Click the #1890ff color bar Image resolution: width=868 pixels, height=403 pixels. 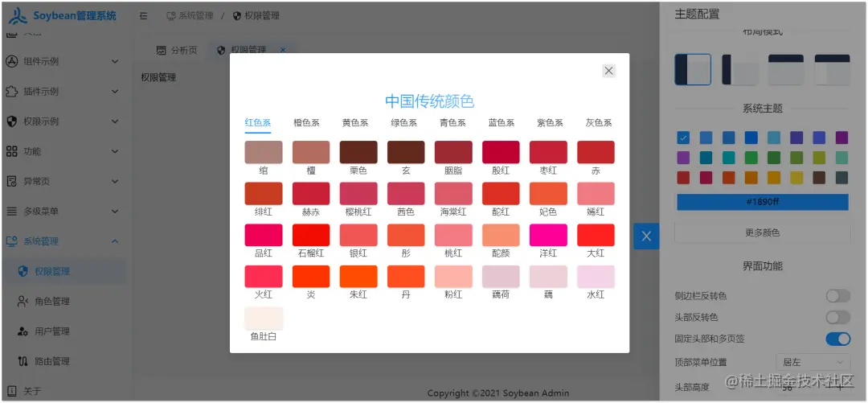click(762, 202)
